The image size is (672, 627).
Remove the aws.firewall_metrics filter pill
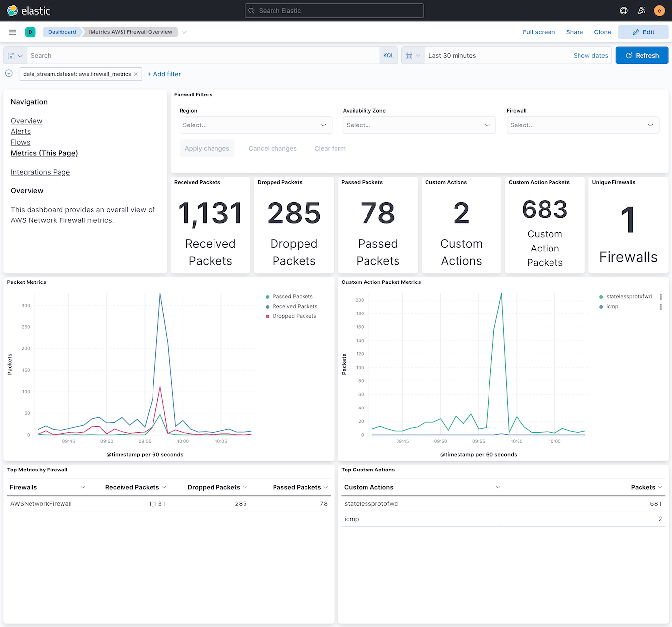(136, 74)
